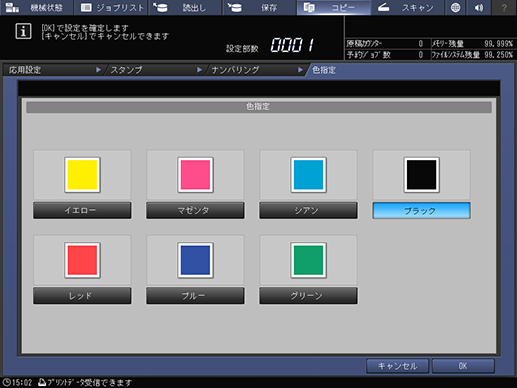Viewport: 517px width, 388px height.
Task: Click the キャンセル cancel button
Action: click(x=397, y=366)
